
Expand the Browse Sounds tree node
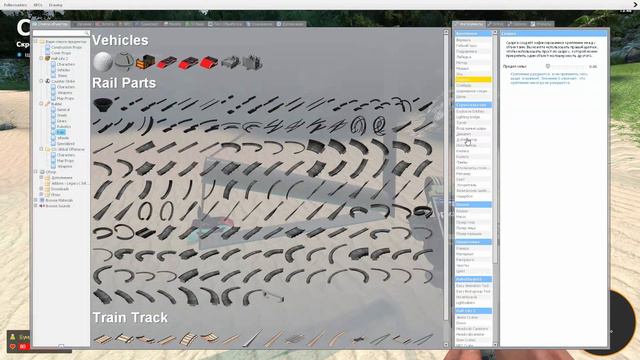(36, 206)
